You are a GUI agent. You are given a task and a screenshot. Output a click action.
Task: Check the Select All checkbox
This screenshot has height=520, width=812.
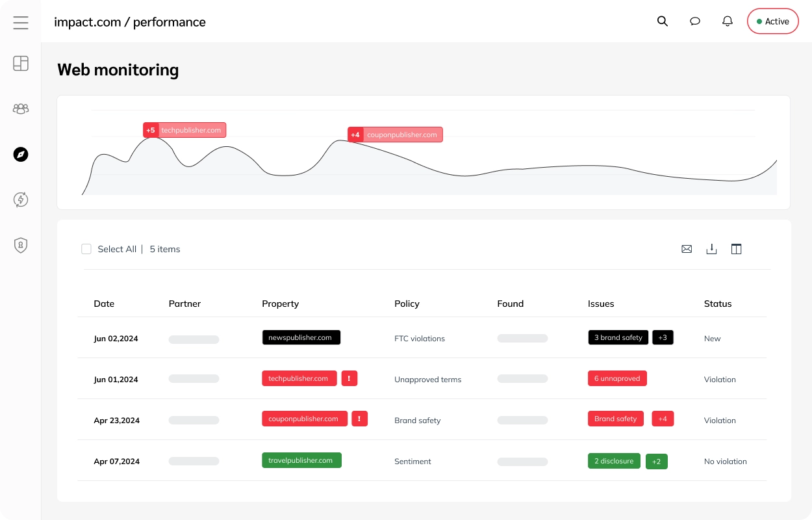86,249
